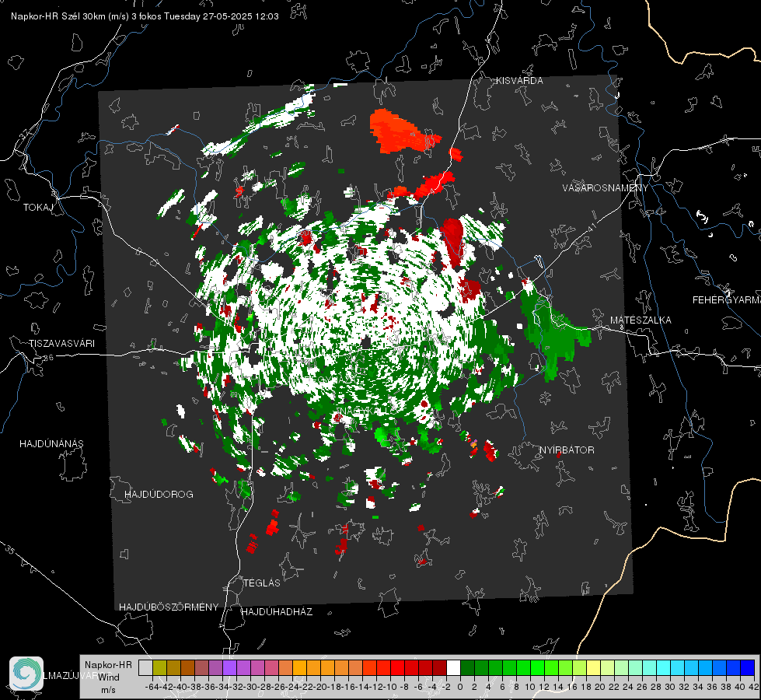
Task: Click the gray swatch at the legend's left end
Action: coord(145,667)
